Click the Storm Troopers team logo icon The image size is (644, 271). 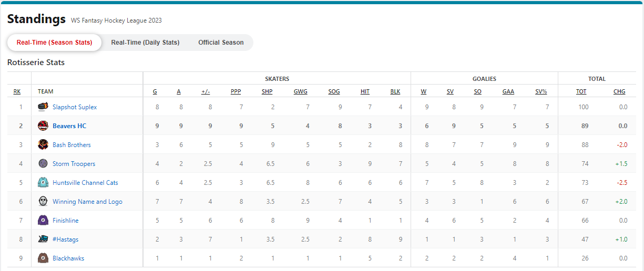click(43, 164)
